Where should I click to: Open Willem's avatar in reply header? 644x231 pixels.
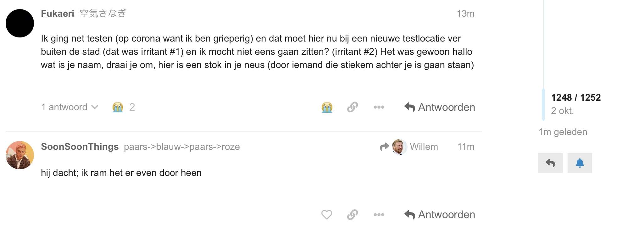click(x=399, y=147)
